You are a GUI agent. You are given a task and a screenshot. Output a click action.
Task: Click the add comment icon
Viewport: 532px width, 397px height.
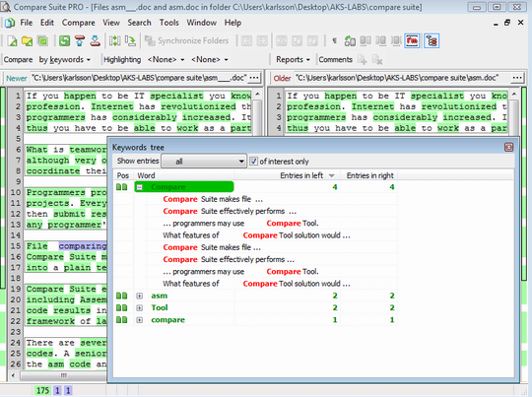[363, 60]
